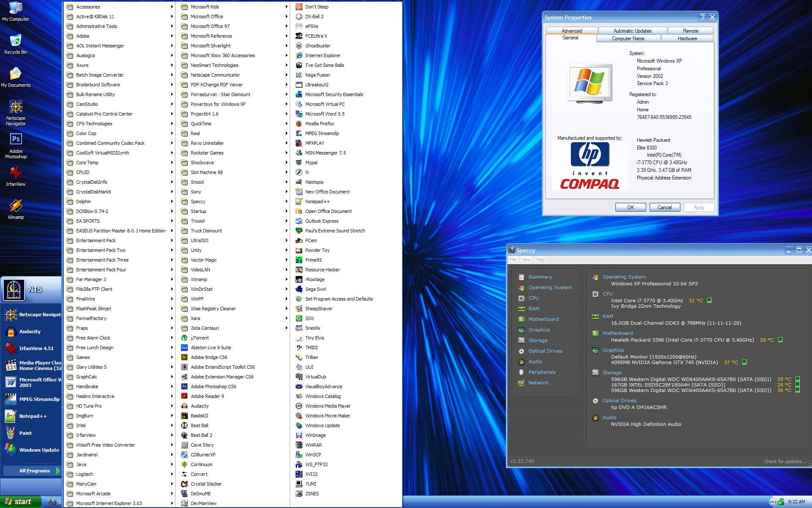Click the Audacity icon in Start menu pinned list
The width and height of the screenshot is (812, 508).
[x=11, y=331]
